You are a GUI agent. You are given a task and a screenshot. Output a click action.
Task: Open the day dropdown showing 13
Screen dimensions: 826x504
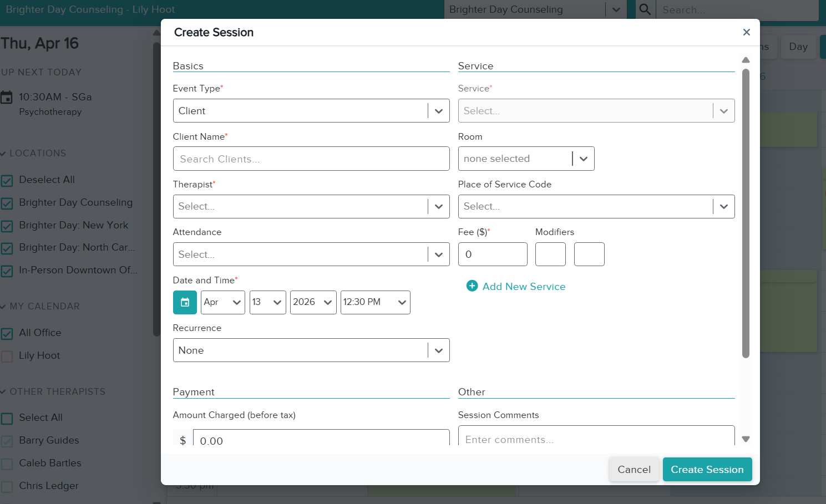268,302
